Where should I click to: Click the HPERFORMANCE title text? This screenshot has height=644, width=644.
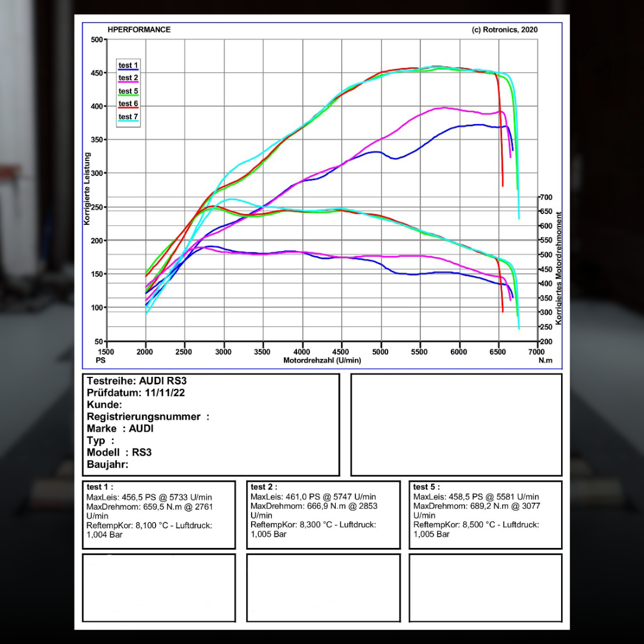coord(139,30)
